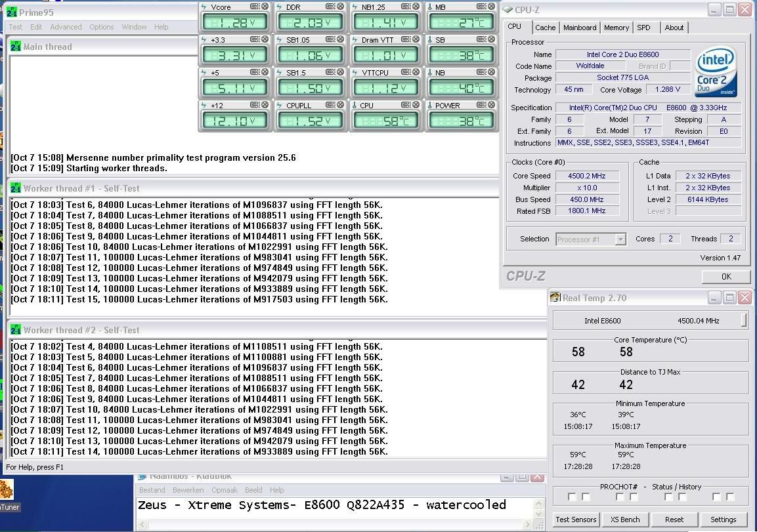Open the Beeld menu in Notepad
The width and height of the screenshot is (757, 532).
[253, 490]
